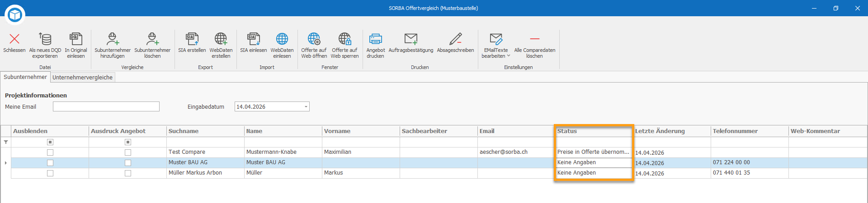Click Absageschreiben pen icon
Viewport: 868px width, 203px height.
point(455,39)
